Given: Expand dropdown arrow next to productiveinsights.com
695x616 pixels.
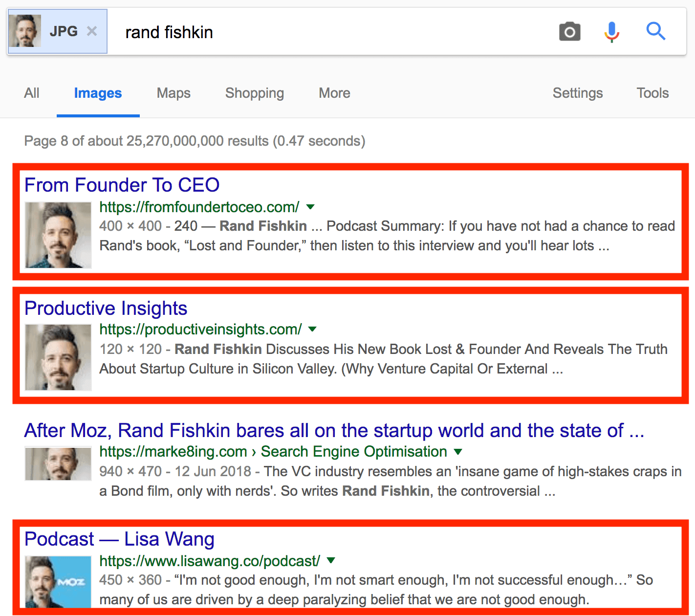Looking at the screenshot, I should point(313,330).
